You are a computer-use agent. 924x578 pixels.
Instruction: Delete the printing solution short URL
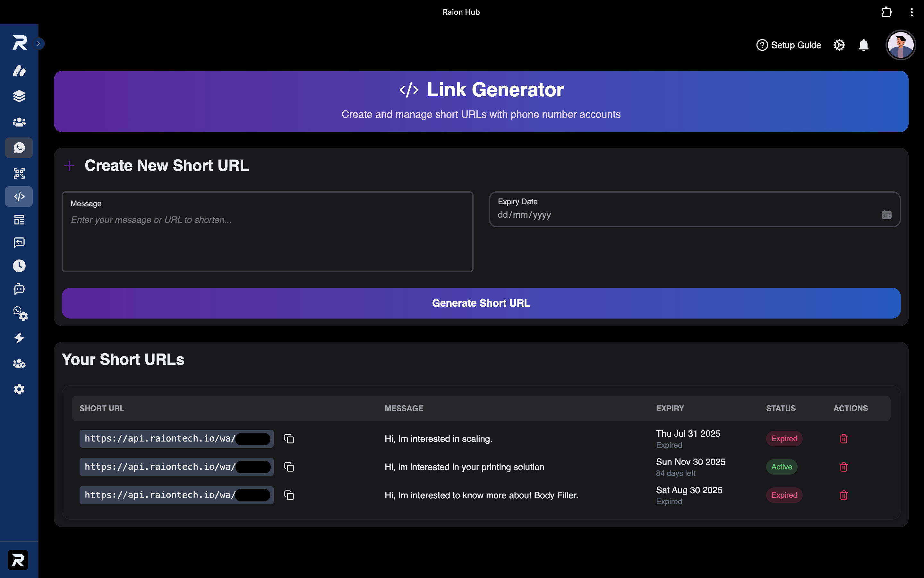844,467
